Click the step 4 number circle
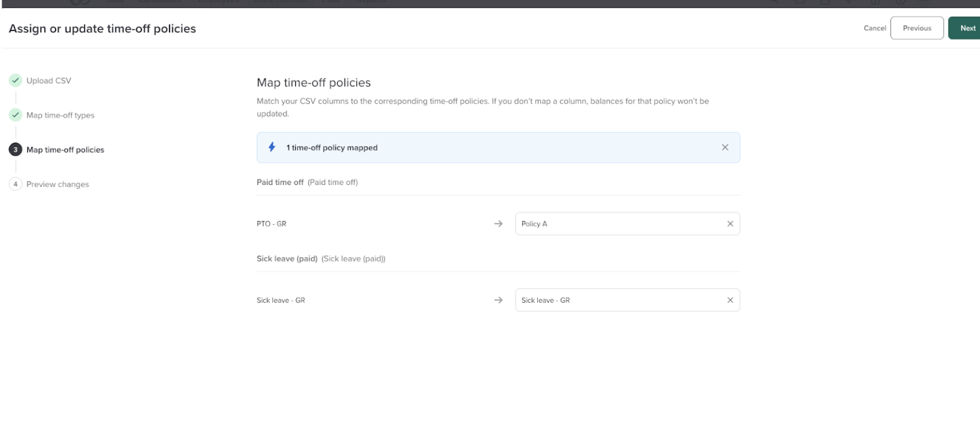Image resolution: width=980 pixels, height=444 pixels. [16, 184]
